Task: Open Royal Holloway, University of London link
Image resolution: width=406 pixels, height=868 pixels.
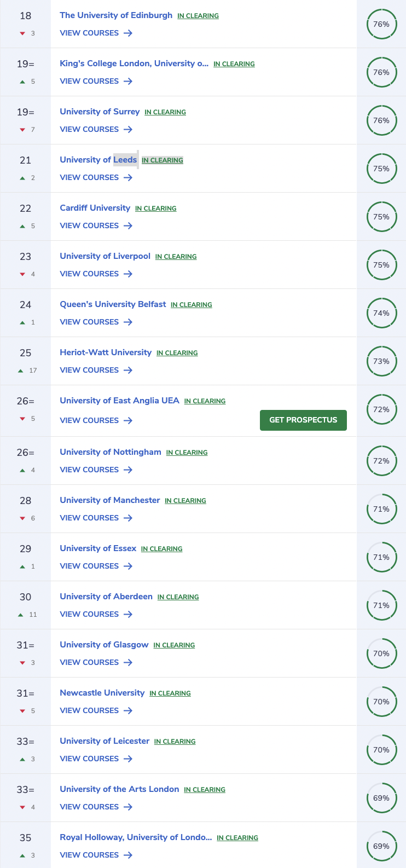Action: click(x=136, y=837)
